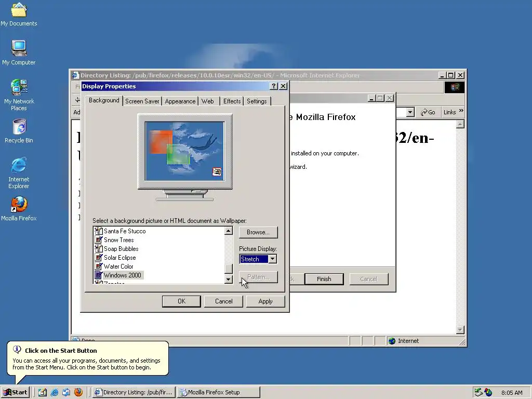This screenshot has height=399, width=532.
Task: Click the Santa Fe Stucco wallpaper icon
Action: click(x=98, y=231)
